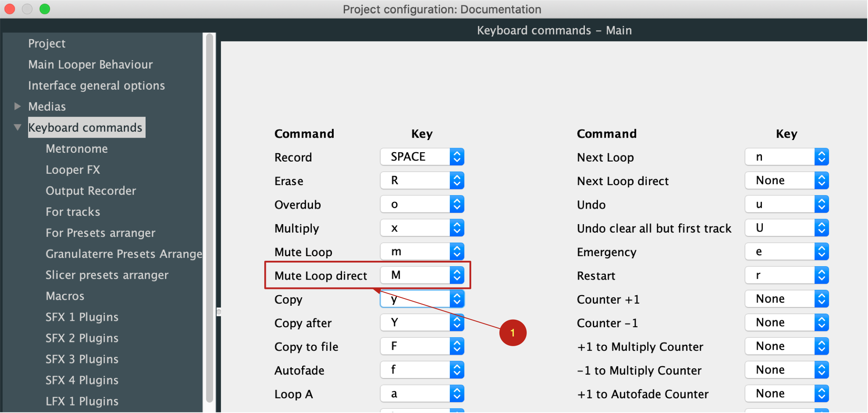Open SFX 3 Plugins commands
The height and width of the screenshot is (413, 868).
82,359
